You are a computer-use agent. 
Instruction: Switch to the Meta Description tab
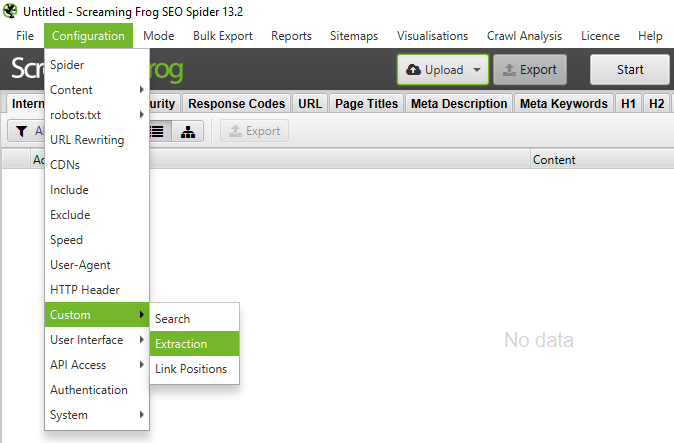(459, 104)
